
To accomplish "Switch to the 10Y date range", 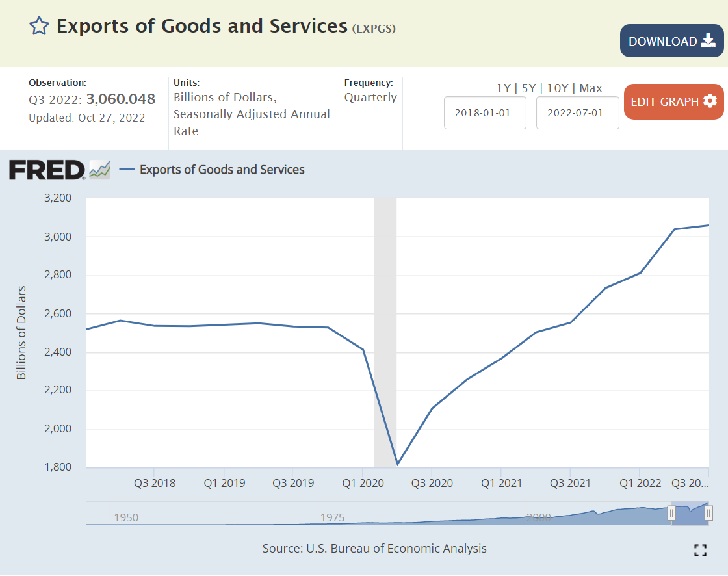I will point(558,88).
